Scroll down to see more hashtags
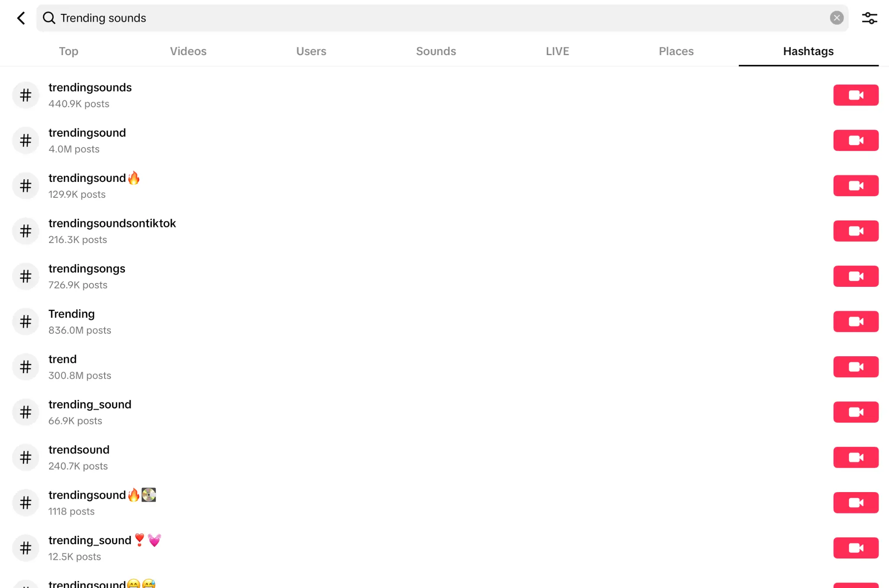This screenshot has width=889, height=588. click(x=444, y=460)
